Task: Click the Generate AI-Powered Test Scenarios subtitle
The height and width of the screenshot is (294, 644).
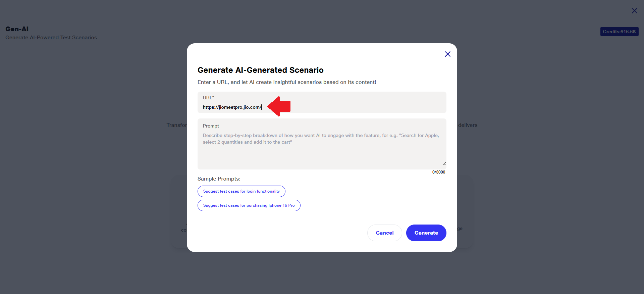Action: click(x=51, y=38)
